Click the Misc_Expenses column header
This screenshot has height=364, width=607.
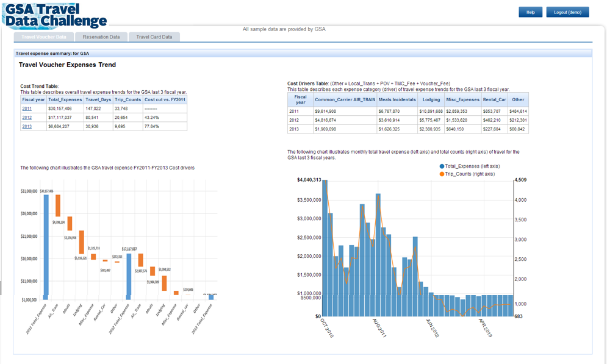462,100
